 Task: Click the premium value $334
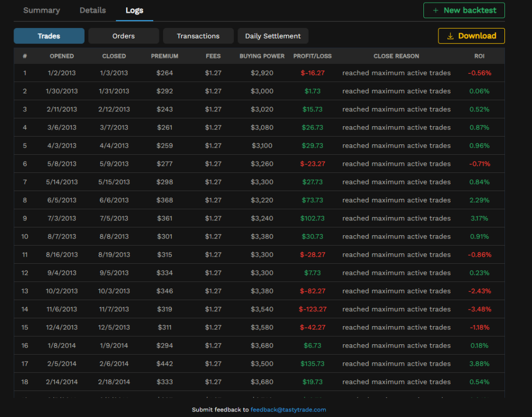[x=165, y=273]
